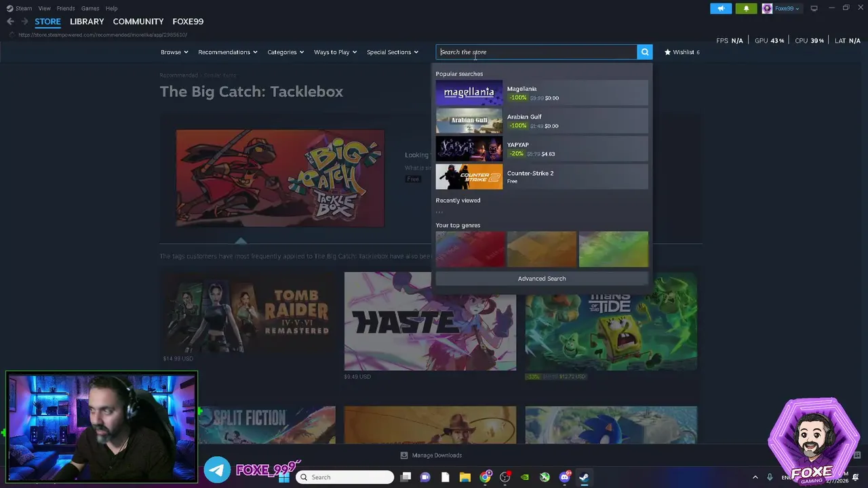868x488 pixels.
Task: Open Google Chrome from the taskbar
Action: [x=485, y=477]
